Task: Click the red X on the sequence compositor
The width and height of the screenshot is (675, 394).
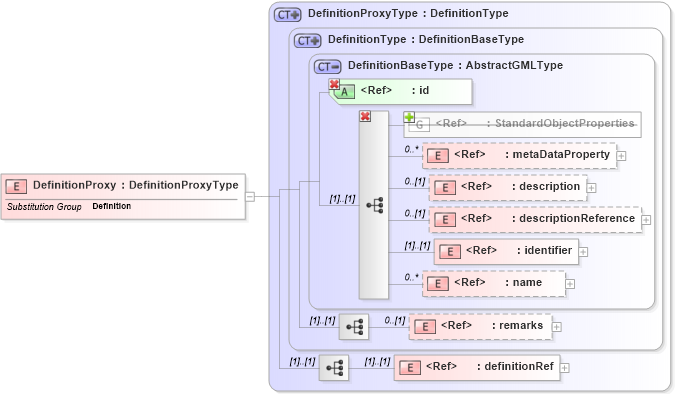Action: [x=365, y=116]
